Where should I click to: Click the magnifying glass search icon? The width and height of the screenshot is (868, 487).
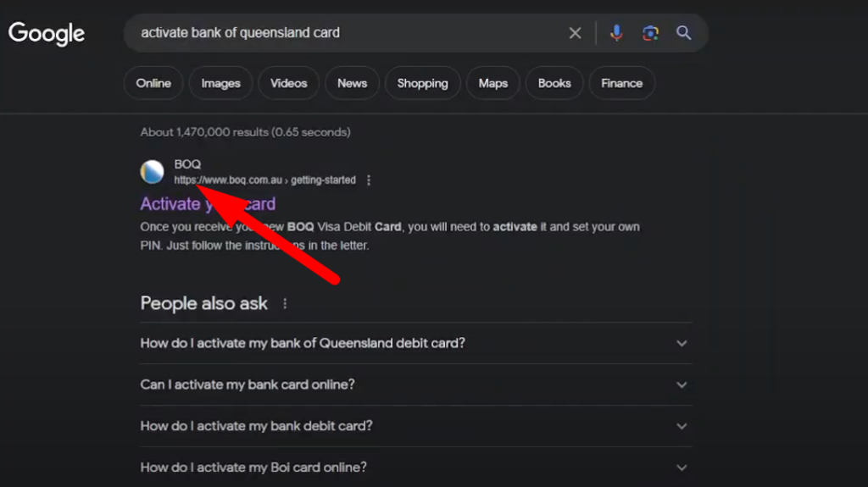click(x=684, y=33)
